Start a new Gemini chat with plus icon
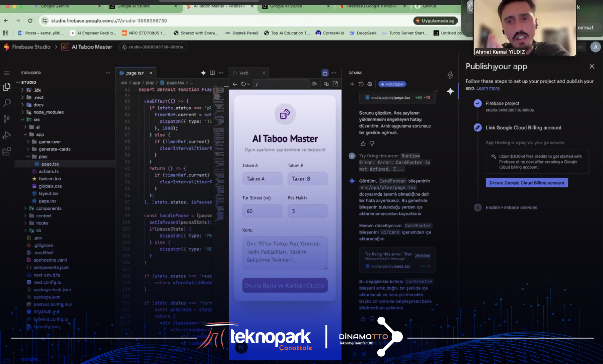 click(352, 84)
